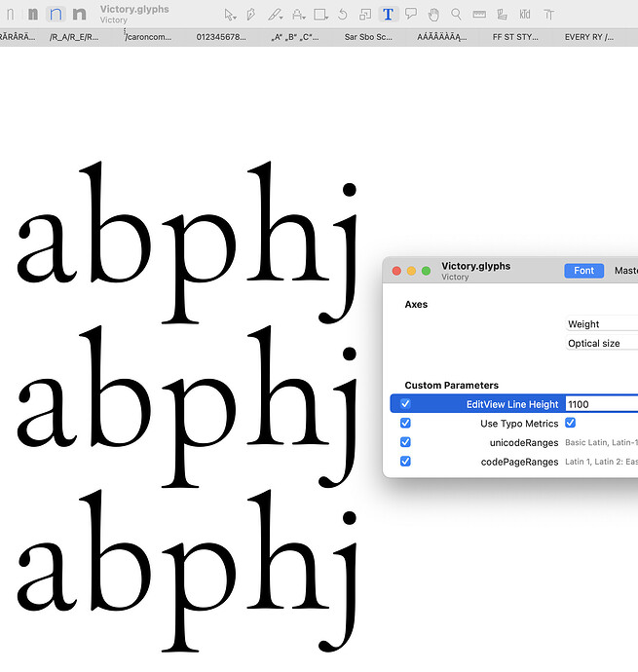Switch to Masters tab in Font Info
Screen dimensions: 638x672
[626, 271]
